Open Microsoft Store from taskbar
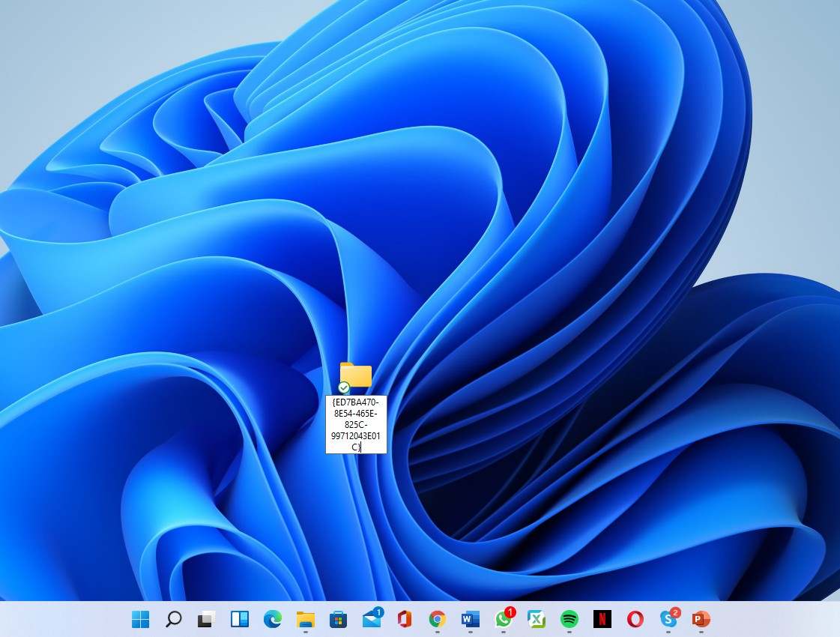Viewport: 840px width, 637px height. tap(338, 619)
